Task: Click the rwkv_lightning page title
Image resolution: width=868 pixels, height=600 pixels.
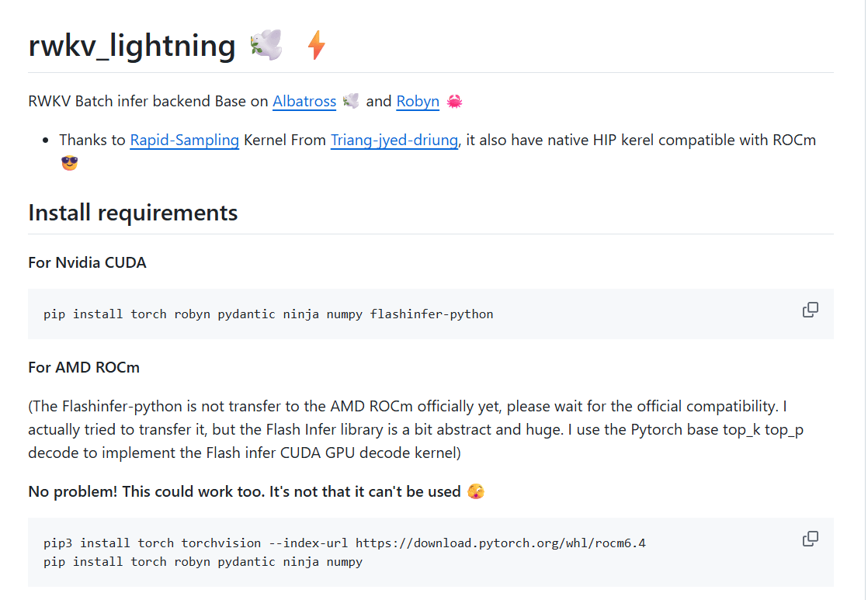Action: pyautogui.click(x=131, y=45)
